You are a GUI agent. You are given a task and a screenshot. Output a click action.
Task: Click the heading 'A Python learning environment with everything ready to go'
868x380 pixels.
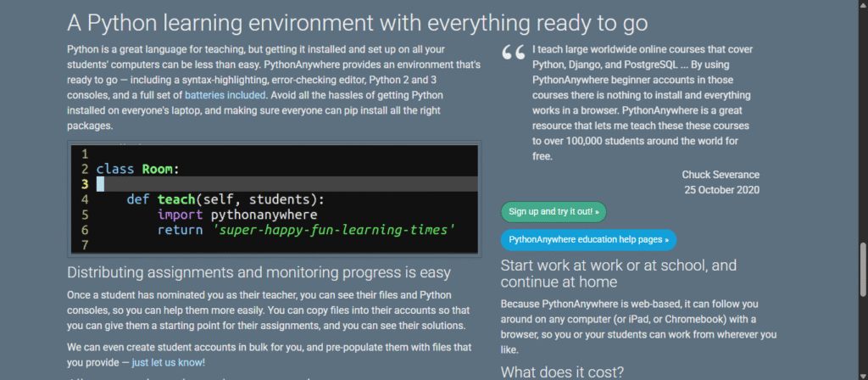(x=358, y=23)
